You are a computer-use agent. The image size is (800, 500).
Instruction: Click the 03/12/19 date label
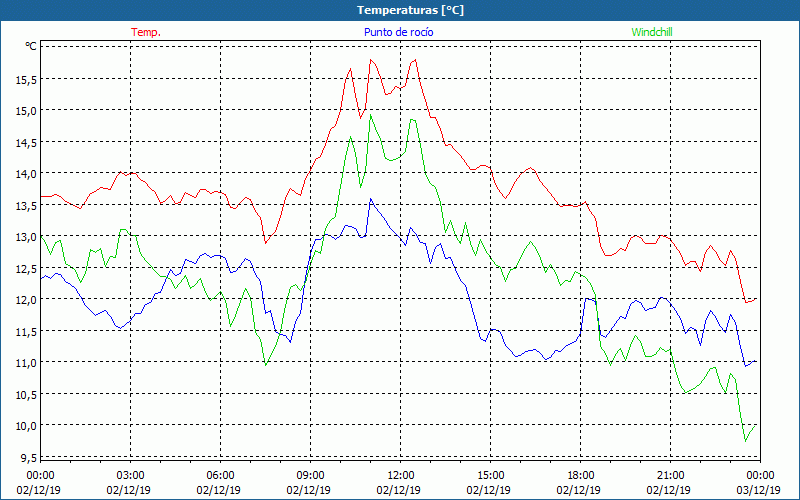tap(758, 490)
